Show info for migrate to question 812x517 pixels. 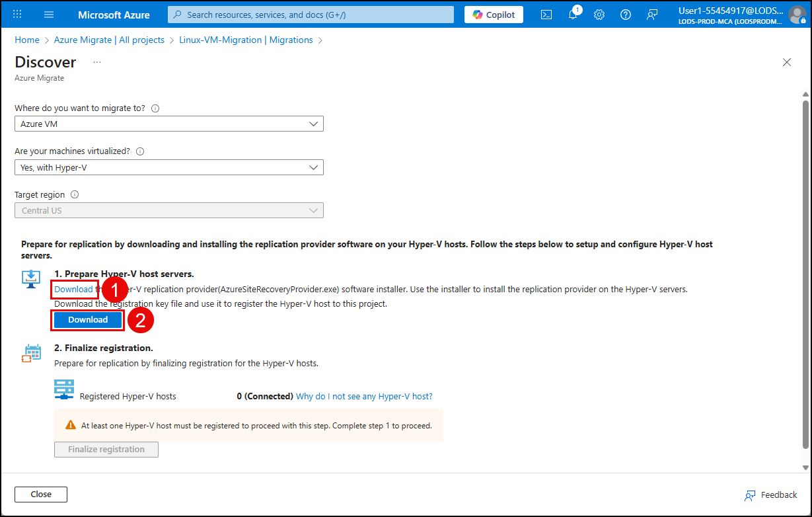coord(156,108)
